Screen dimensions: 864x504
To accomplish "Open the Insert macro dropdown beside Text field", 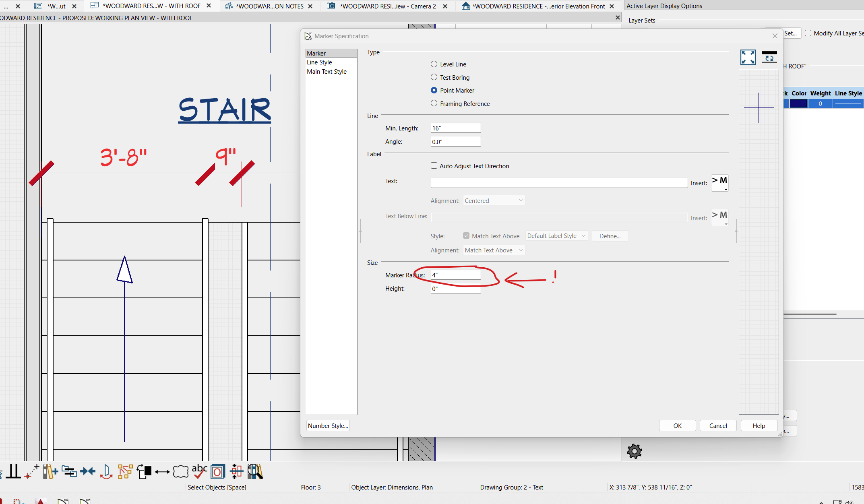I will (x=719, y=183).
